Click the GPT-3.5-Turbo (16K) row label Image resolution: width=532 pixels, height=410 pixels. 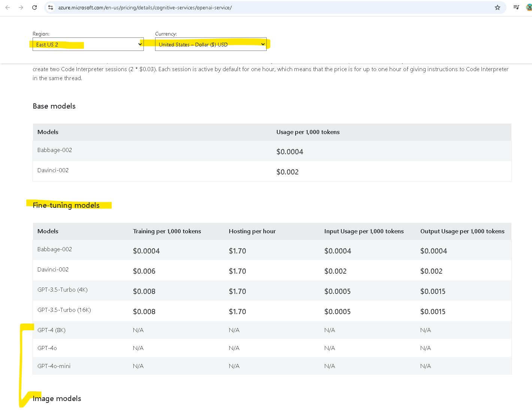coord(64,310)
